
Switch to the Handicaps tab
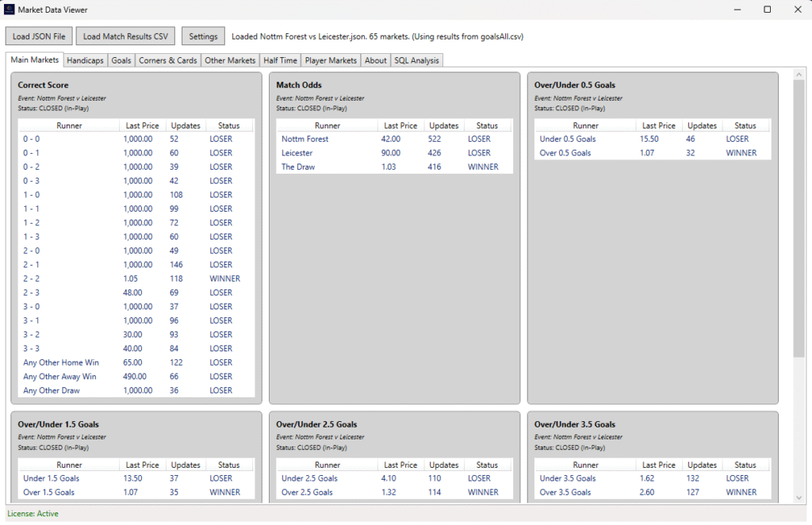pos(85,59)
